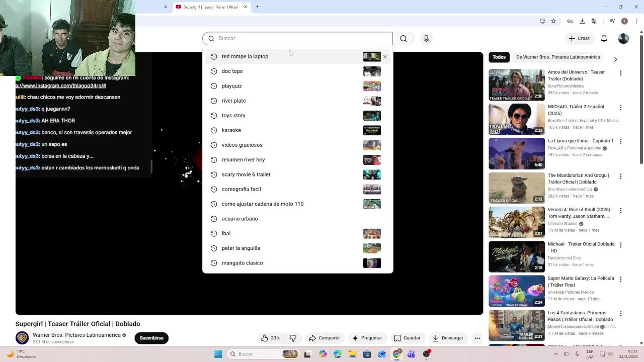
Task: Open the Windows Start menu
Action: tap(218, 354)
